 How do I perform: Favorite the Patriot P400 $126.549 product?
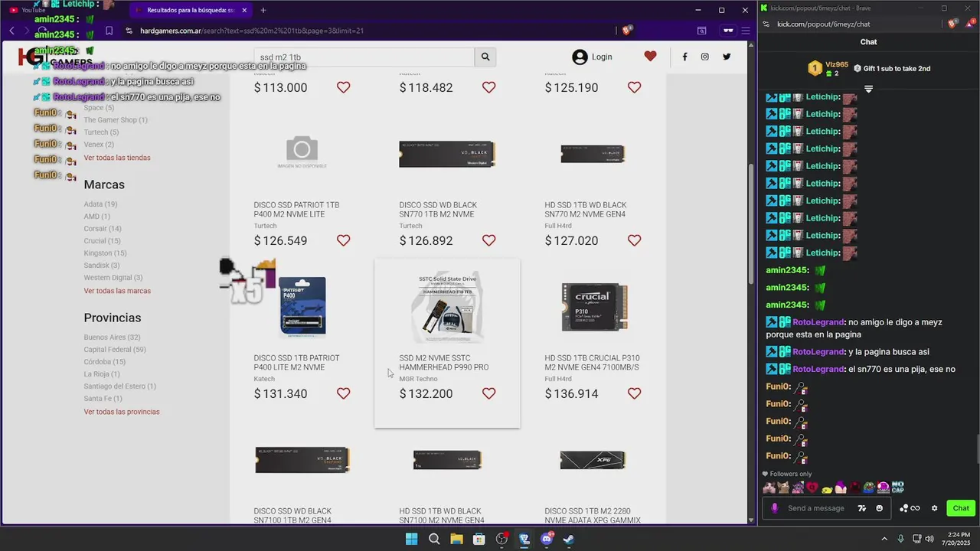pyautogui.click(x=344, y=240)
